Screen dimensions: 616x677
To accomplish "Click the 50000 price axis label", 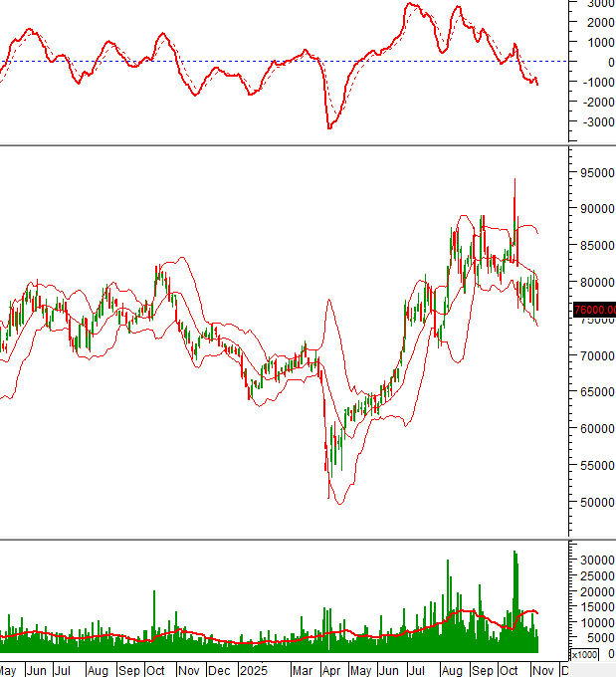I will point(594,502).
